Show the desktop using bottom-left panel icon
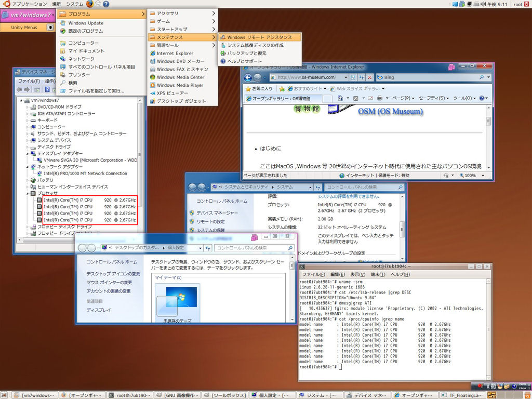 [x=4, y=395]
